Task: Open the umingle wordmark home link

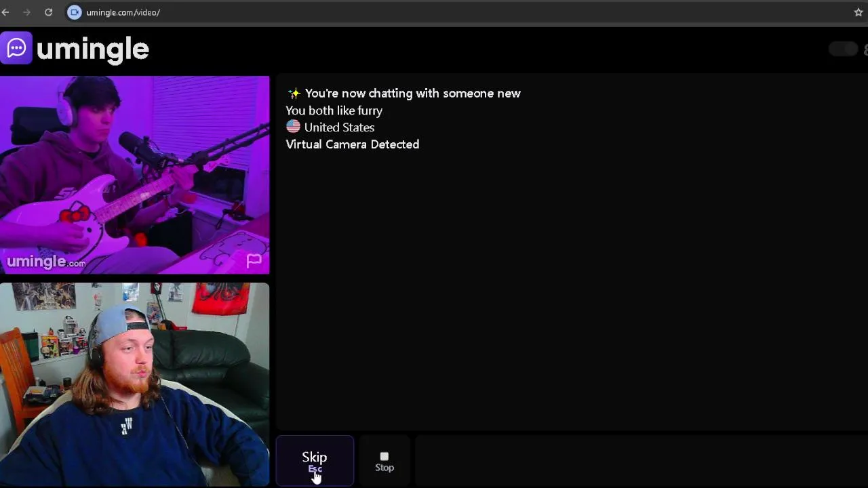Action: click(x=93, y=49)
